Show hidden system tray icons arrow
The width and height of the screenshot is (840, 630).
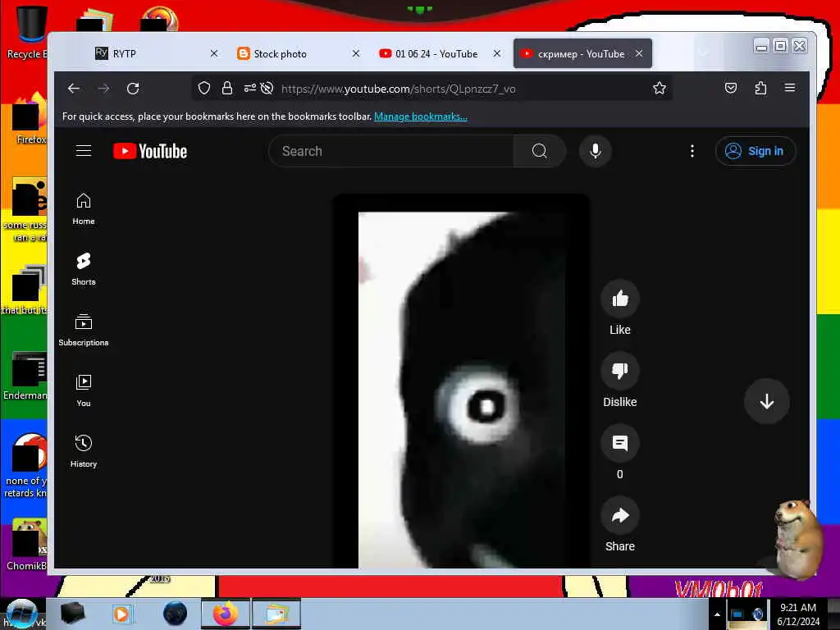(x=717, y=614)
